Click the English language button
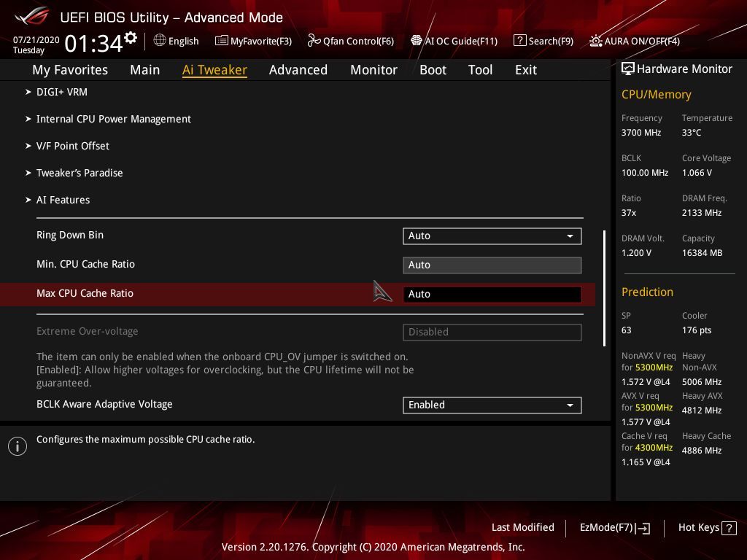 [x=183, y=42]
